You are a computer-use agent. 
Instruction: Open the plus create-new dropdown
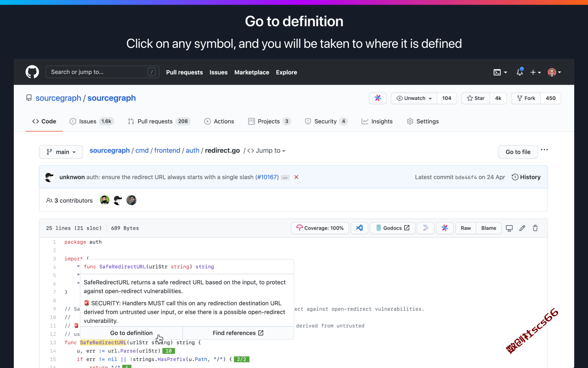coord(536,72)
